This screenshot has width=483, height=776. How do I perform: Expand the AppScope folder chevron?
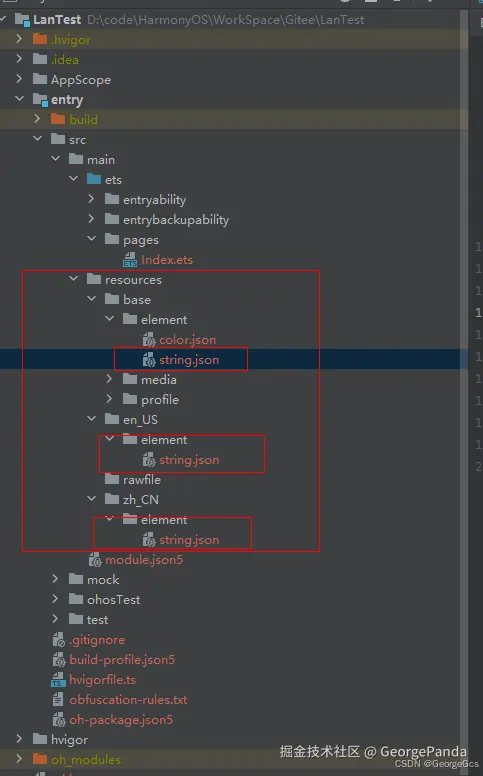point(19,79)
